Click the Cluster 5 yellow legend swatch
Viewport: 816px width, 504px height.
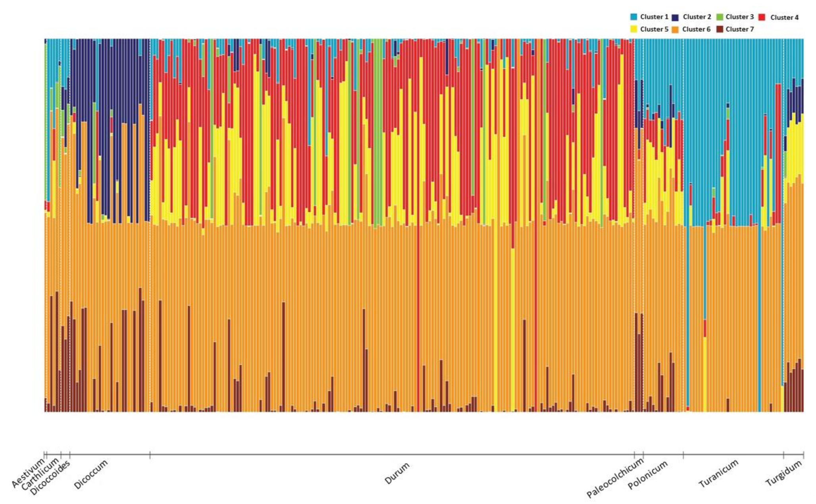pos(634,29)
